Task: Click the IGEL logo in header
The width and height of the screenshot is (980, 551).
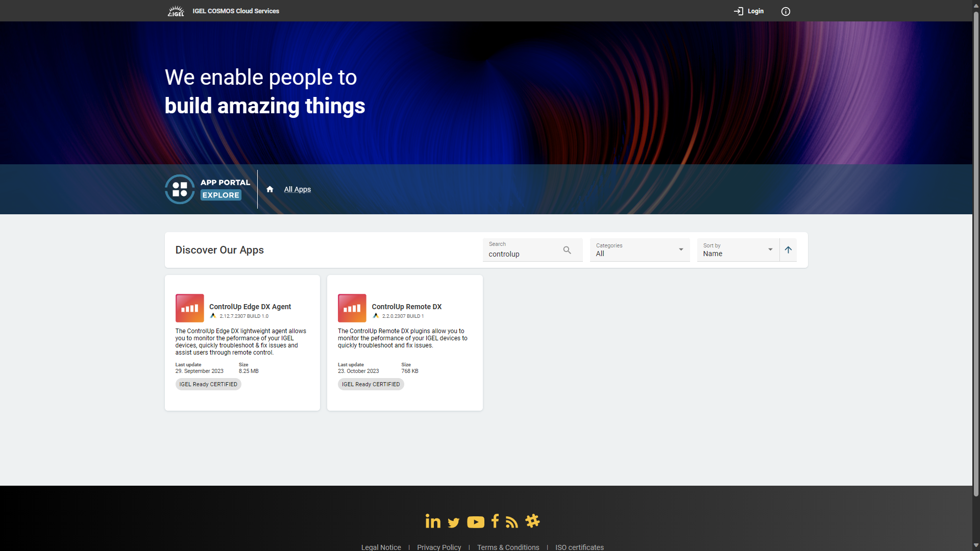Action: [176, 11]
